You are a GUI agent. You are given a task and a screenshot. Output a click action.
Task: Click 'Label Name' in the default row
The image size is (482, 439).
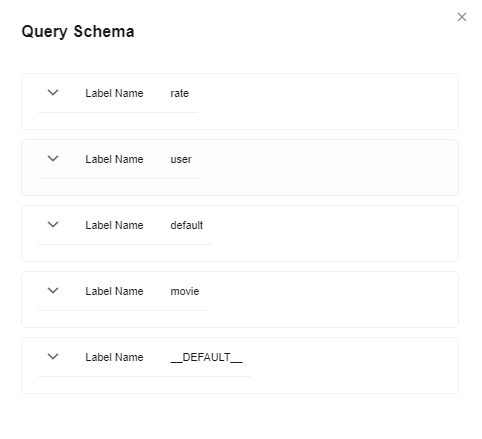tap(114, 225)
